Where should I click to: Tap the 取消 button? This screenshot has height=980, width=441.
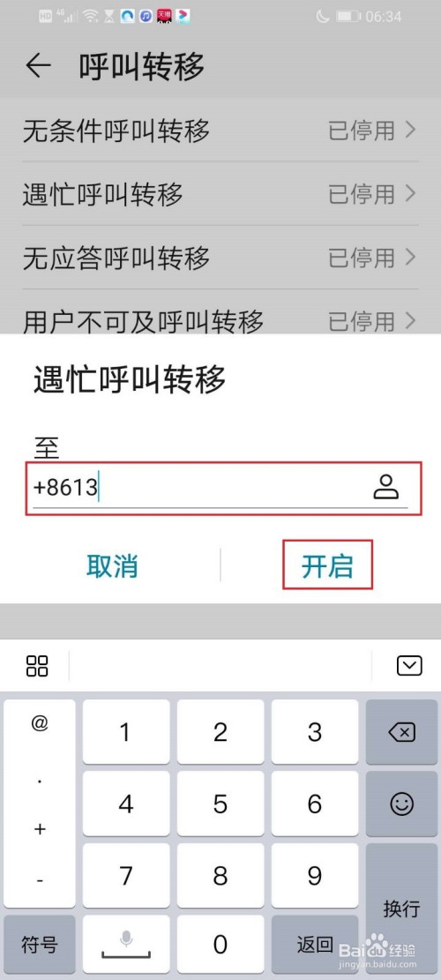pyautogui.click(x=112, y=565)
